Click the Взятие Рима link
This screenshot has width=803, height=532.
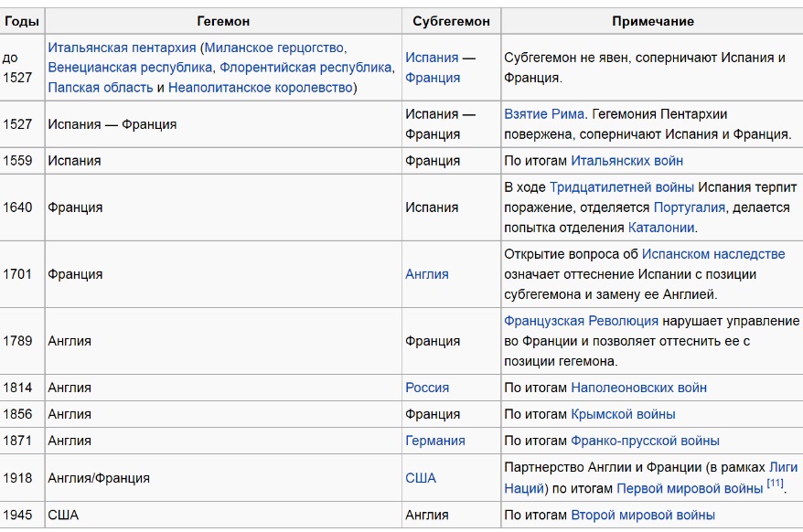pos(544,114)
